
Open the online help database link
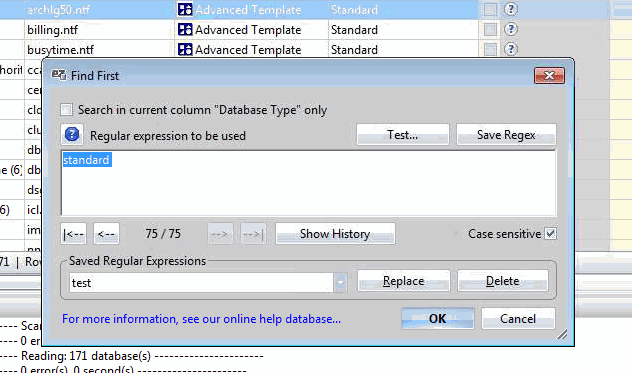tap(202, 319)
